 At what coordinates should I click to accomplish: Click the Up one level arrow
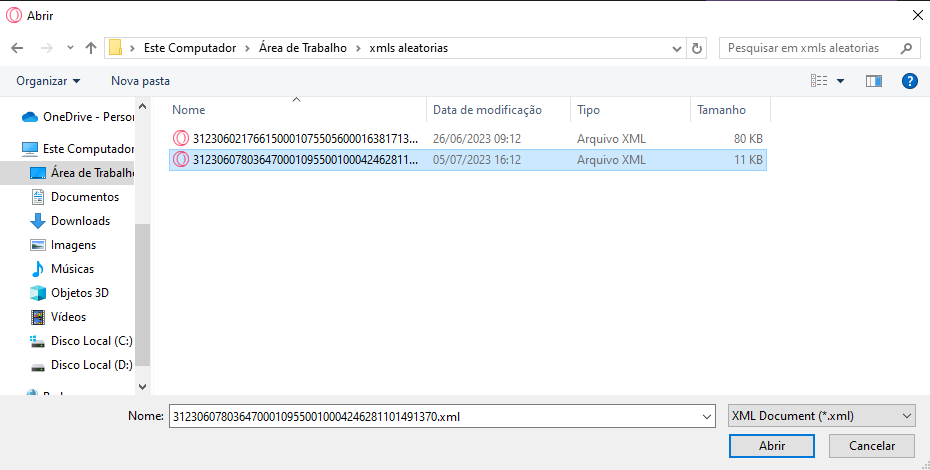pos(91,48)
